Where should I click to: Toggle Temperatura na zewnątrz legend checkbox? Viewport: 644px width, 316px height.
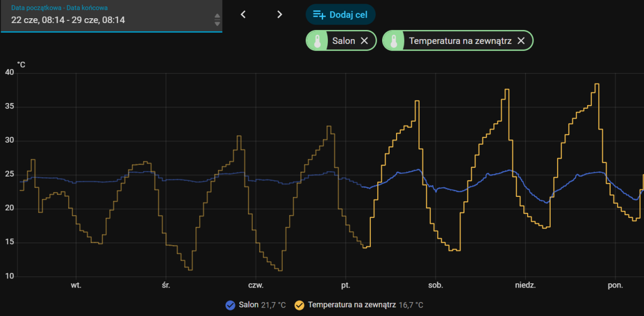coord(299,305)
